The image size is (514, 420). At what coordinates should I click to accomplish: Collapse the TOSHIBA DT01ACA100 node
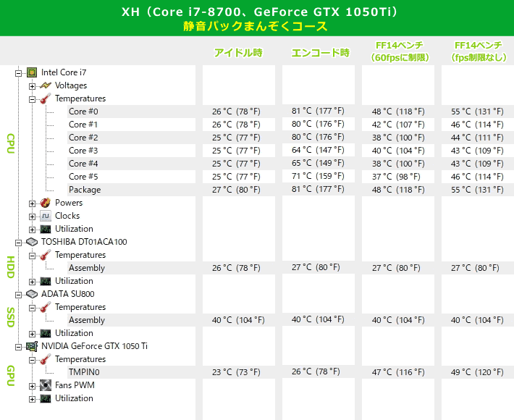(x=18, y=243)
